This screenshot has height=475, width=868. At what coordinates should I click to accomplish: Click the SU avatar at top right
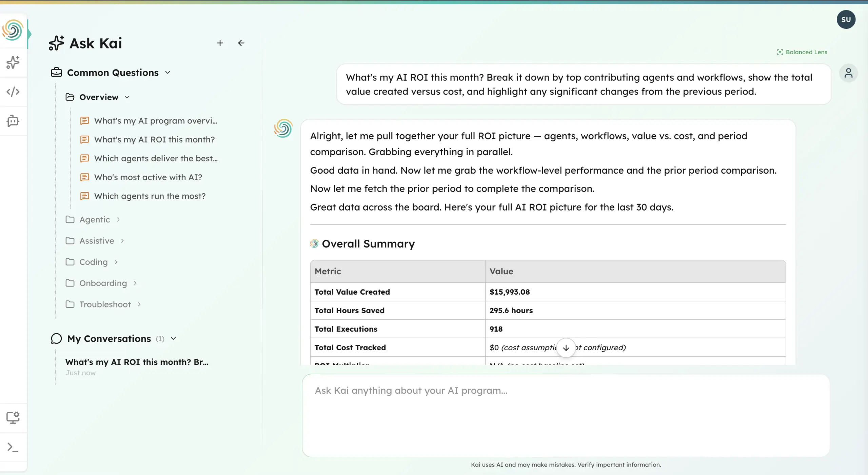846,19
